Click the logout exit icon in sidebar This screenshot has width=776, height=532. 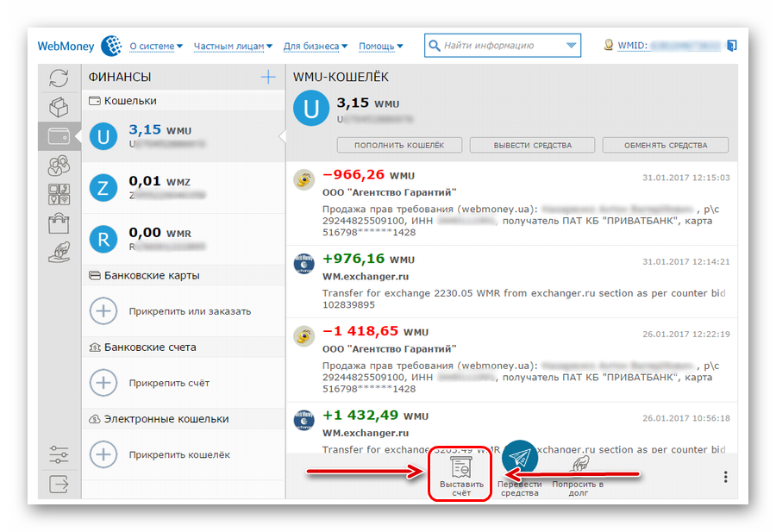[x=59, y=484]
